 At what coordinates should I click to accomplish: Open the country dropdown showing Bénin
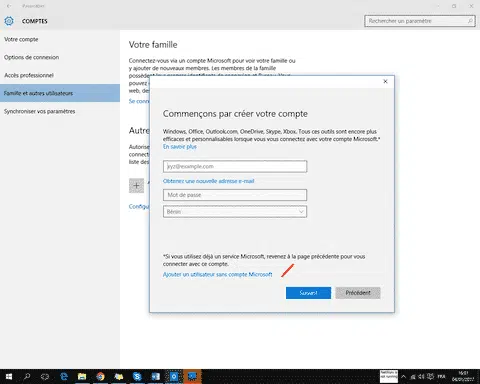point(235,212)
